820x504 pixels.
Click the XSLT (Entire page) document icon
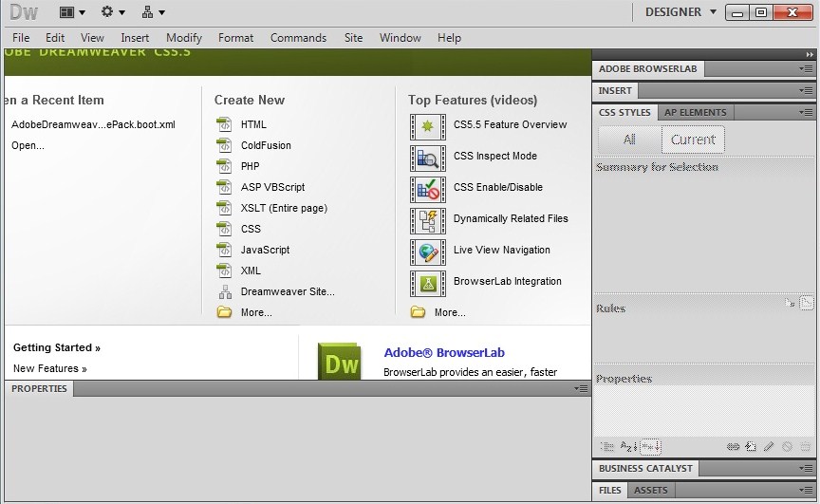click(224, 208)
